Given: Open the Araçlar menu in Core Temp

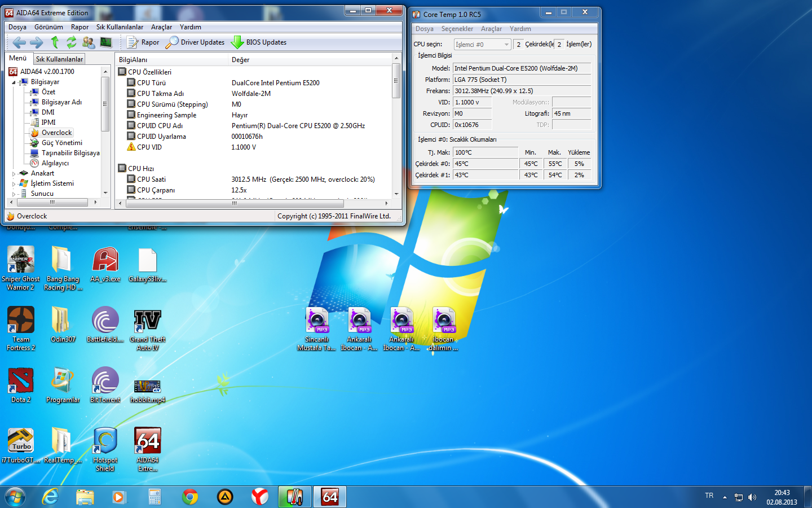Looking at the screenshot, I should (x=491, y=29).
